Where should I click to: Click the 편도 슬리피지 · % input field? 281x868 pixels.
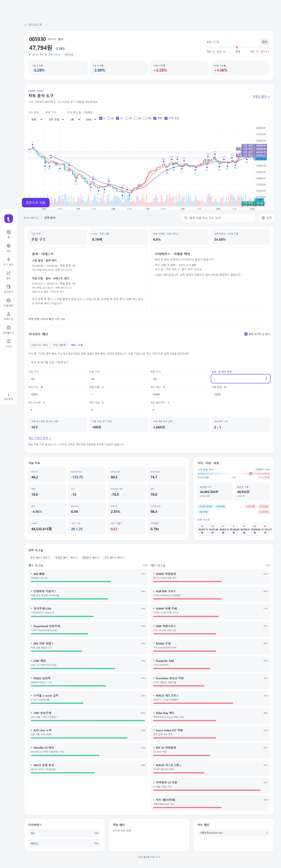click(180, 410)
